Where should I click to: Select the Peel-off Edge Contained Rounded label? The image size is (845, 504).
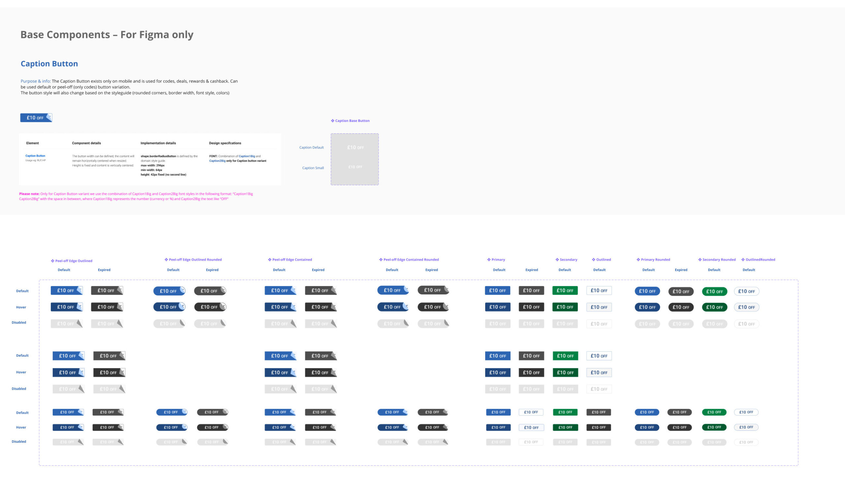pyautogui.click(x=411, y=259)
